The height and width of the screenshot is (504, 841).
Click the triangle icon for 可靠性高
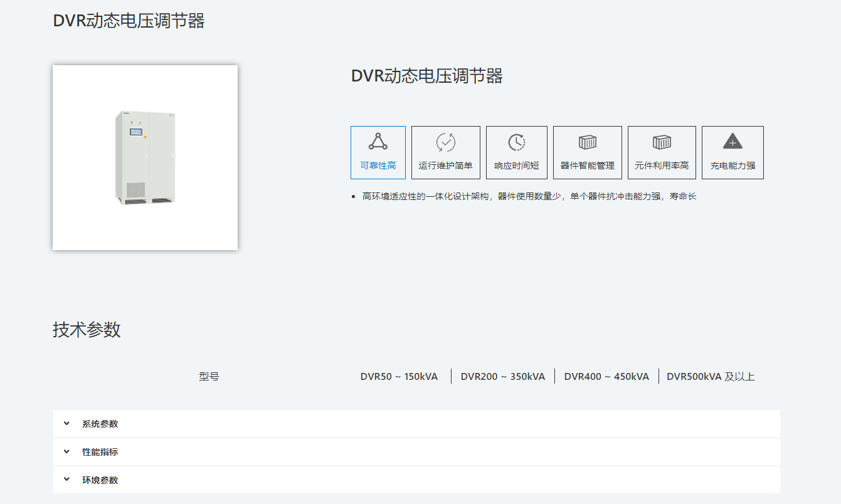pos(378,142)
